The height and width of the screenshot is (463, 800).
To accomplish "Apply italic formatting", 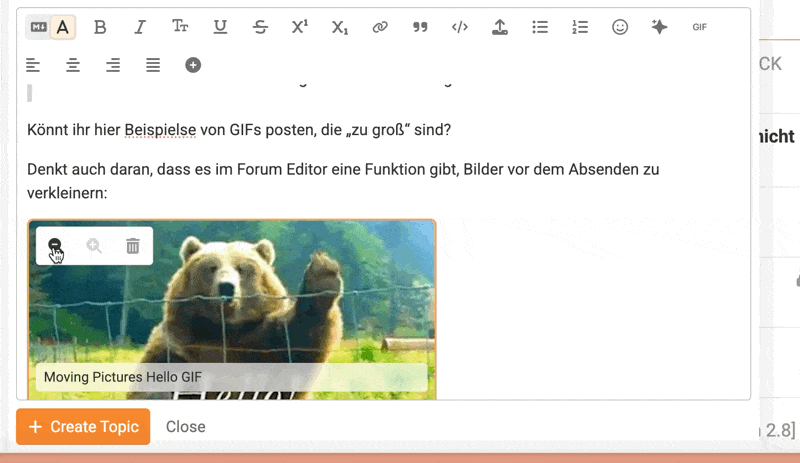I will pyautogui.click(x=140, y=28).
